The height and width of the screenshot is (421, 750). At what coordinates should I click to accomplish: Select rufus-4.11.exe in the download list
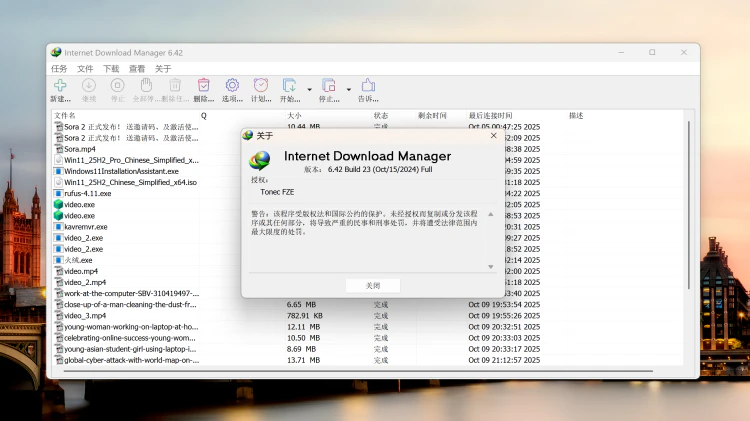click(x=87, y=193)
